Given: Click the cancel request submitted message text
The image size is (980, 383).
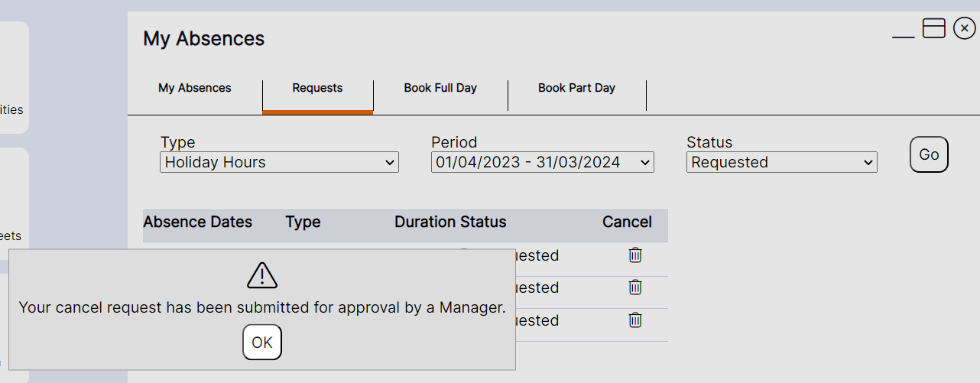Looking at the screenshot, I should coord(262,307).
